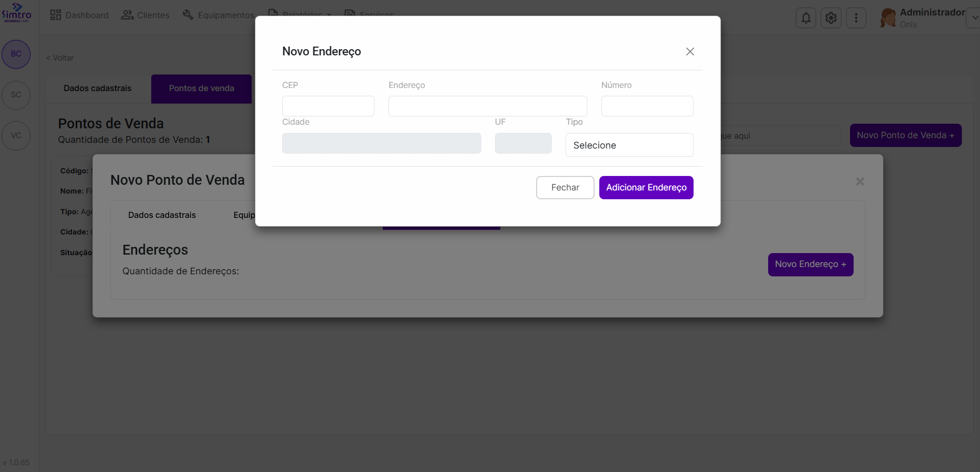Select the VC sidebar circle
This screenshot has width=980, height=472.
16,136
